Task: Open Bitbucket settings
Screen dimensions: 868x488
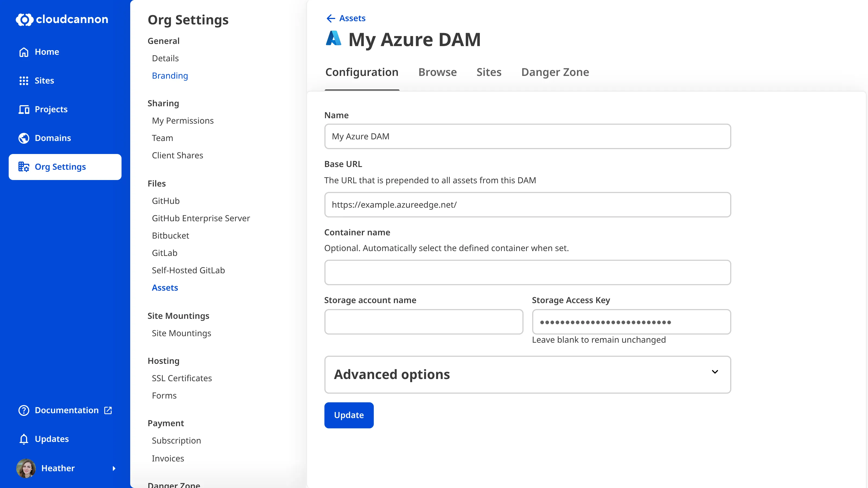Action: pos(171,236)
